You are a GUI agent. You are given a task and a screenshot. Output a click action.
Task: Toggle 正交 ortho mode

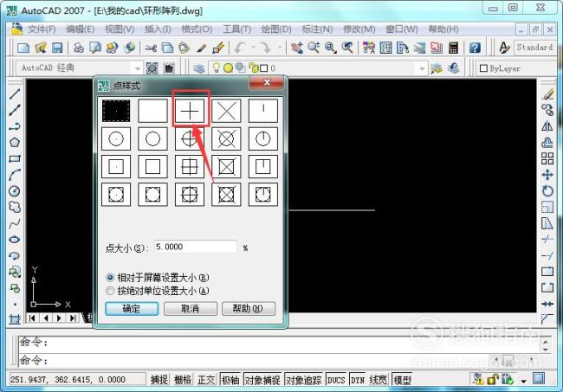point(206,380)
